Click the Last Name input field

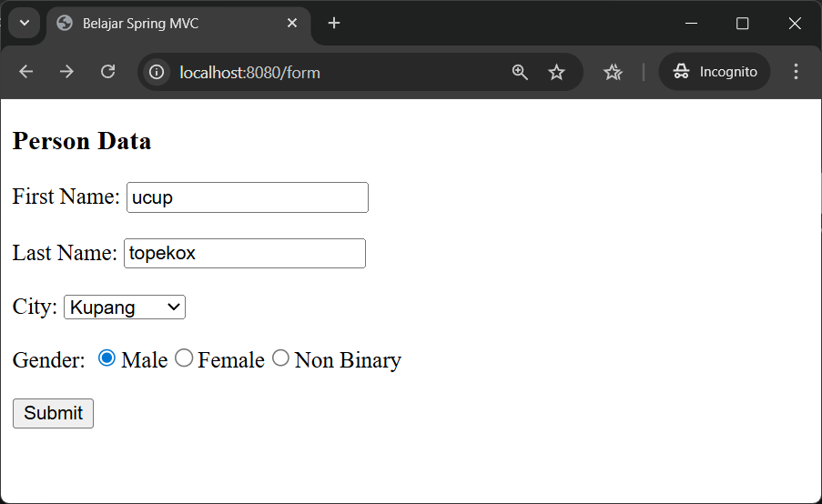pos(245,254)
